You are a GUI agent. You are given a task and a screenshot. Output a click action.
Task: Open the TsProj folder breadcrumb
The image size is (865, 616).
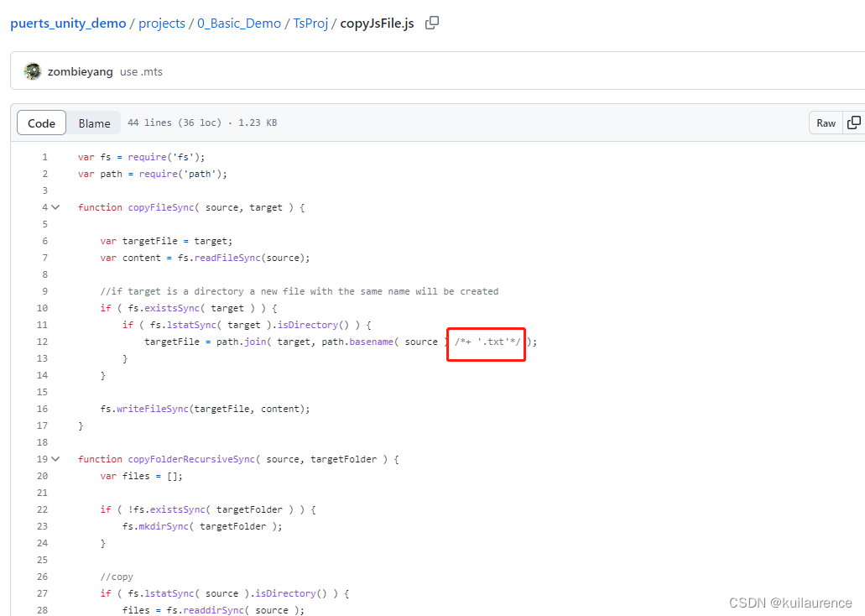pyautogui.click(x=310, y=23)
